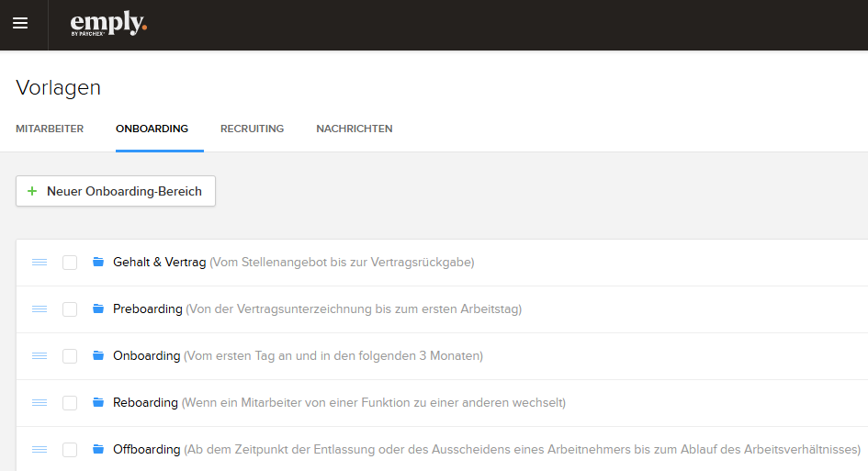Click description "Vom ersten Tag an und in den folgenden 3 Monaten"
The width and height of the screenshot is (868, 471).
click(x=333, y=355)
